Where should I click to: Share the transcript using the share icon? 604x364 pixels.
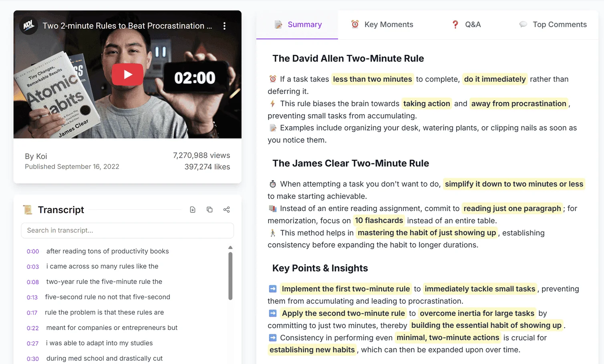coord(227,209)
